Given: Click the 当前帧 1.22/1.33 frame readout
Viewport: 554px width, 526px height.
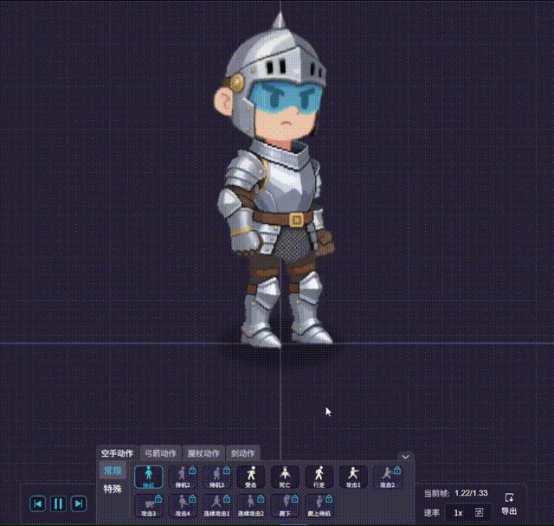Looking at the screenshot, I should tap(456, 493).
